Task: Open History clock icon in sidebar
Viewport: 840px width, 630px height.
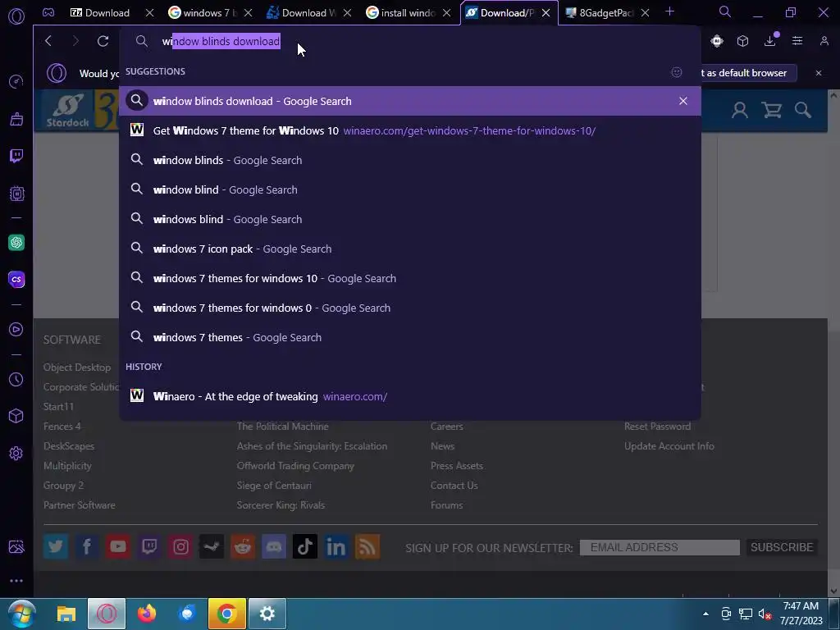Action: [16, 379]
